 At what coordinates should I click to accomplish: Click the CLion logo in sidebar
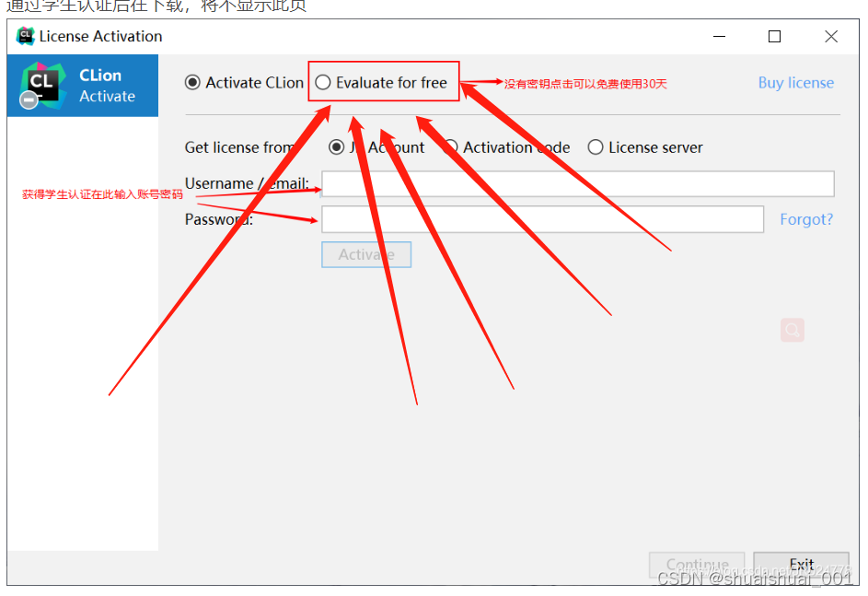[x=41, y=86]
